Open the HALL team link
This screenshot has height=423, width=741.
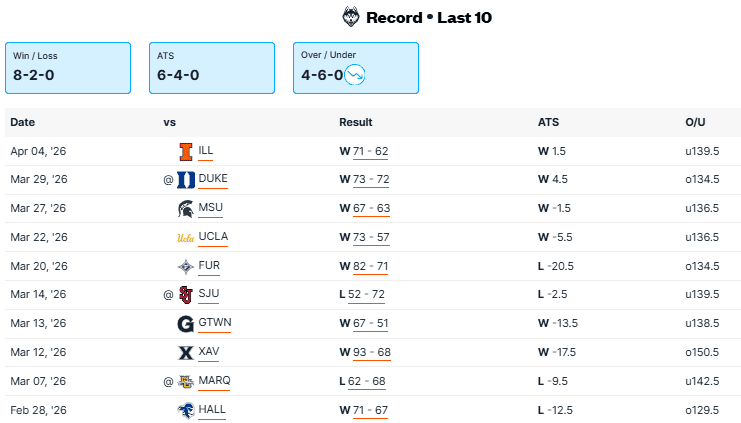coord(212,410)
